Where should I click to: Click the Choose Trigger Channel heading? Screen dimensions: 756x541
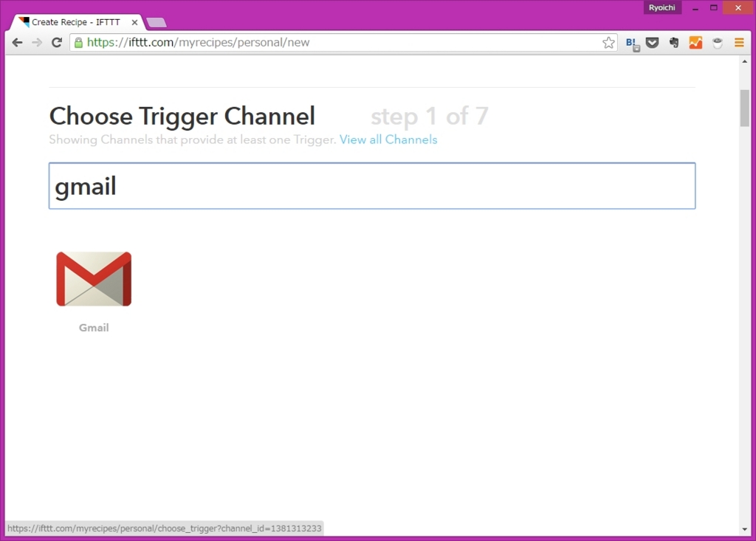point(182,116)
